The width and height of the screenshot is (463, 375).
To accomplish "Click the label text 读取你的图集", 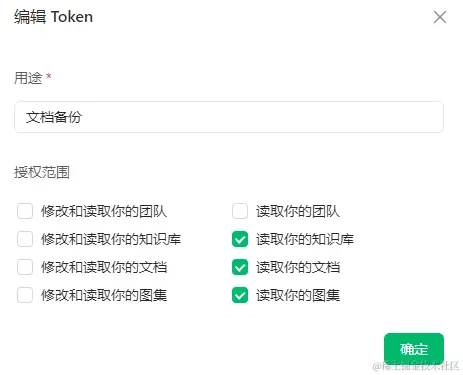I will [x=298, y=295].
